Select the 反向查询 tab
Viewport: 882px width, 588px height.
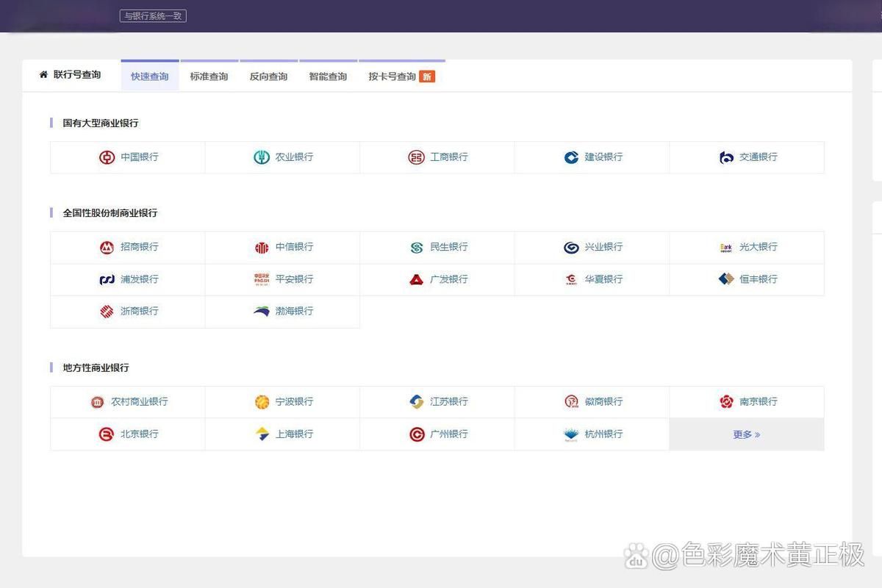pos(268,76)
